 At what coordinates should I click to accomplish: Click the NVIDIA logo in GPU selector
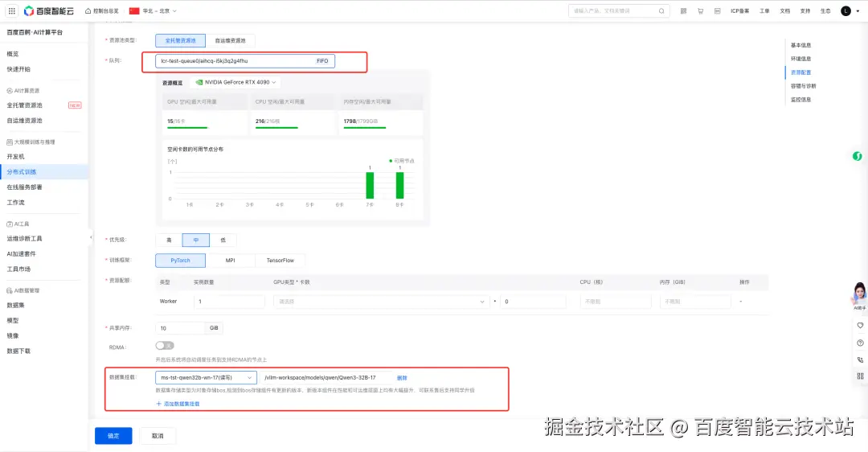tap(199, 82)
